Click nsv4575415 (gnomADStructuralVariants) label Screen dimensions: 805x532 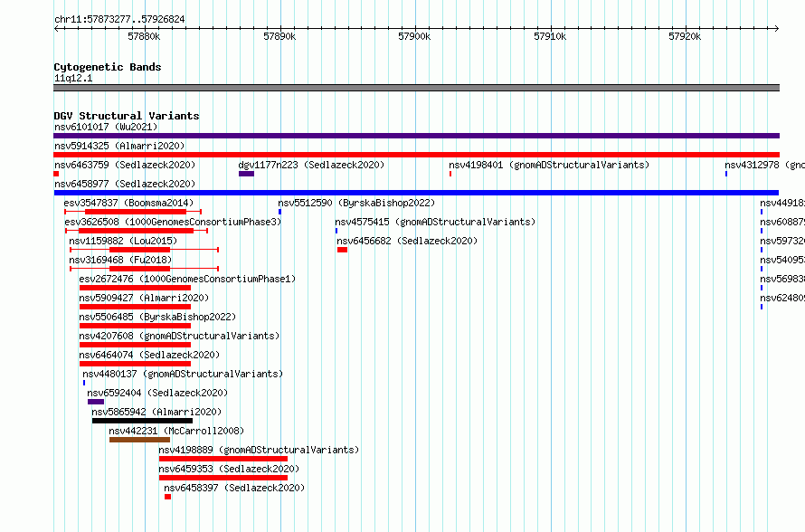pos(435,222)
